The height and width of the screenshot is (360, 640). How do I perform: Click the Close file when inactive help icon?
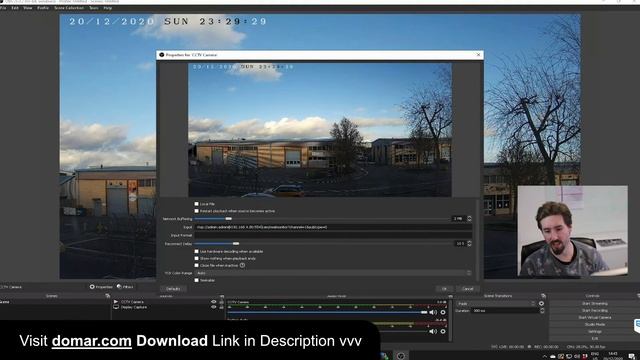[x=242, y=265]
